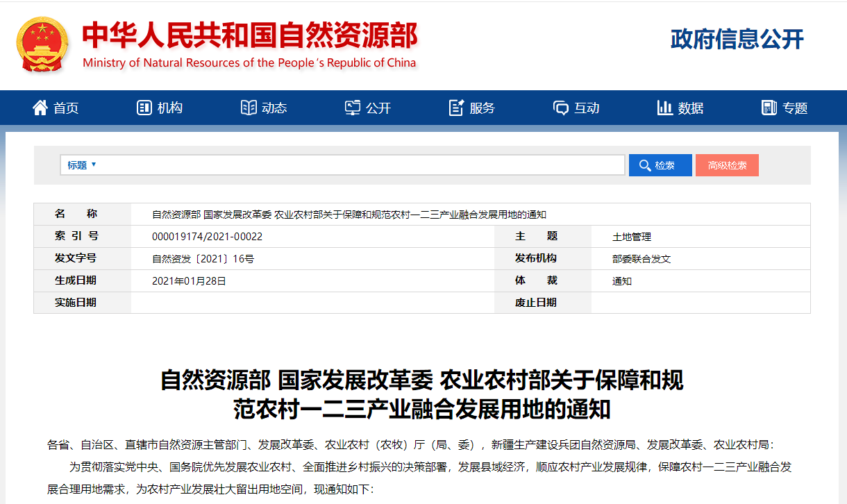847x504 pixels.
Task: Select the subject value 土地管理
Action: click(632, 237)
